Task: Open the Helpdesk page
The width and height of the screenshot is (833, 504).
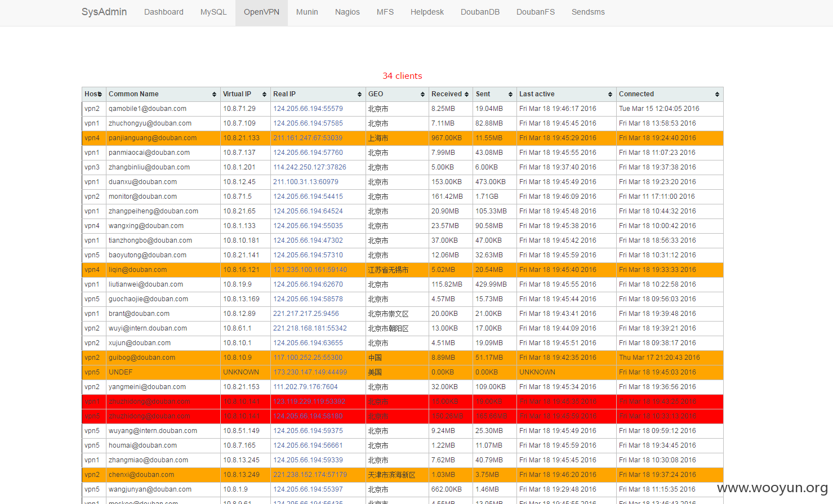Action: coord(427,12)
